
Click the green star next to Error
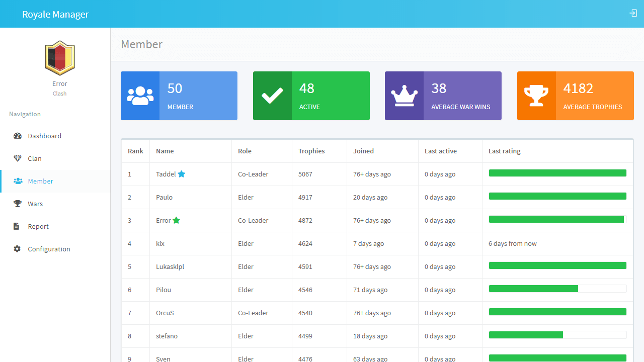tap(176, 220)
